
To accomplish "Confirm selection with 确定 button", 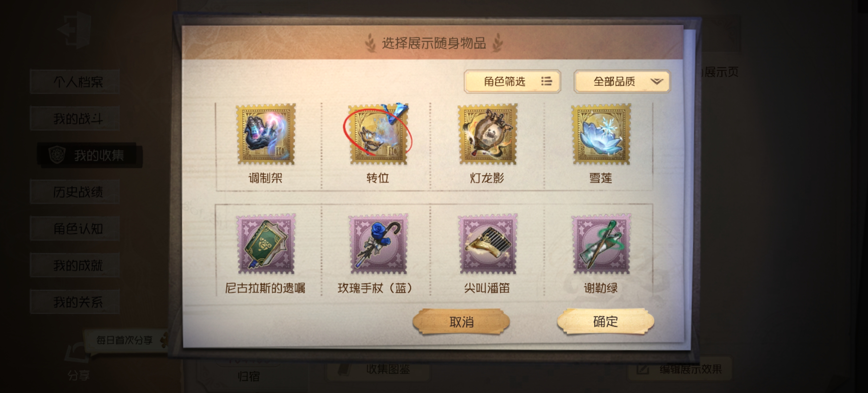I will 606,321.
